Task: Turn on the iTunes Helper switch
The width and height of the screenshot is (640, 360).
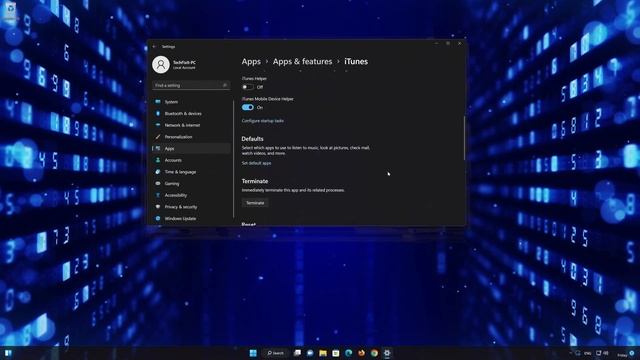Action: coord(247,87)
